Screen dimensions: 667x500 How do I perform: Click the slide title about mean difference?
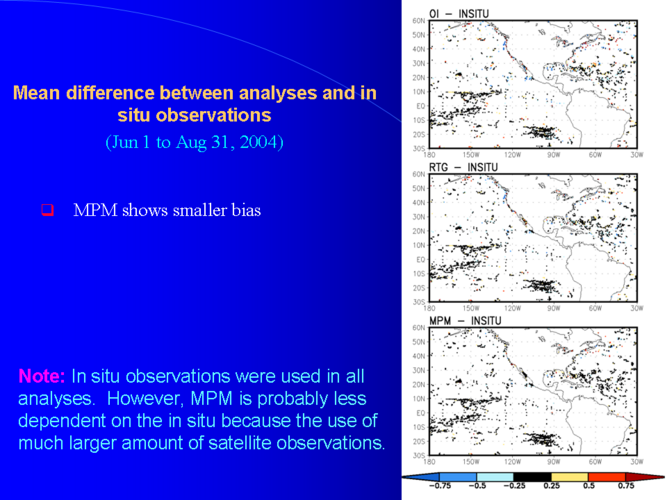(x=195, y=104)
